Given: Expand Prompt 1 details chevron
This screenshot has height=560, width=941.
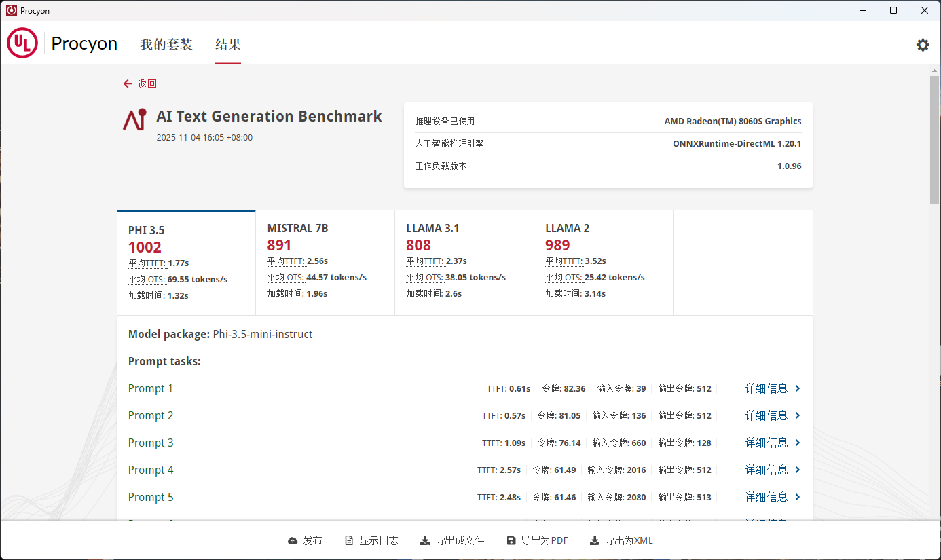Looking at the screenshot, I should [x=798, y=389].
